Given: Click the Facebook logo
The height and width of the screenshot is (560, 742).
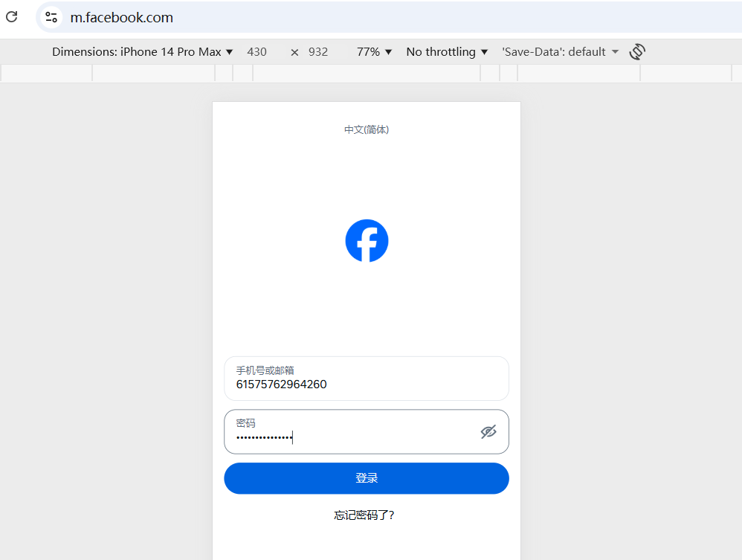Looking at the screenshot, I should click(367, 240).
